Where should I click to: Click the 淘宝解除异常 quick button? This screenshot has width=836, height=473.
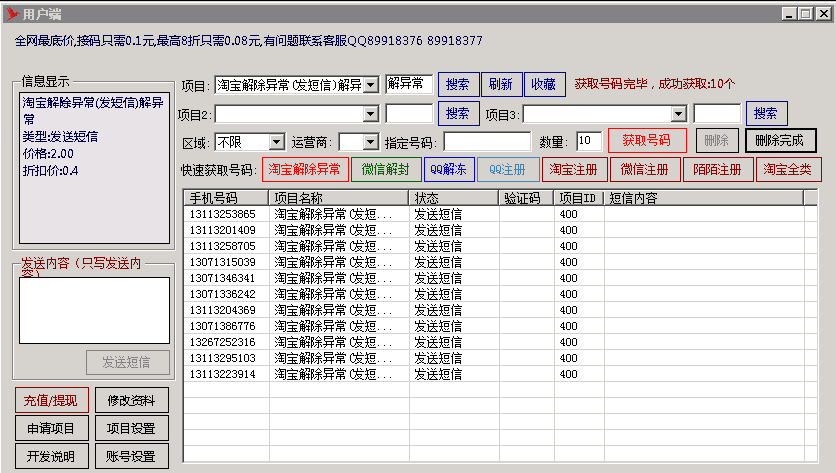coord(305,170)
